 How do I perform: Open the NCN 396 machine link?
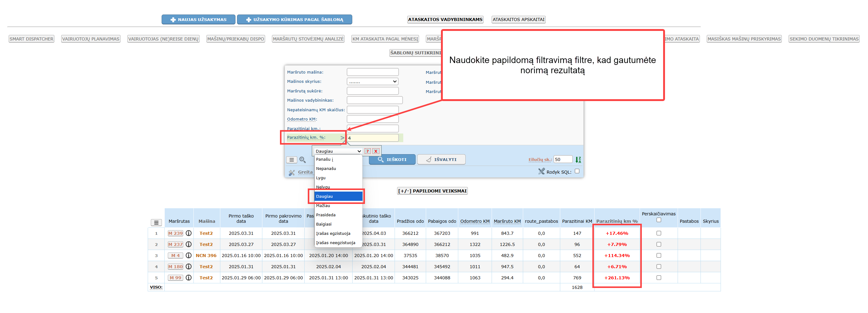(206, 256)
